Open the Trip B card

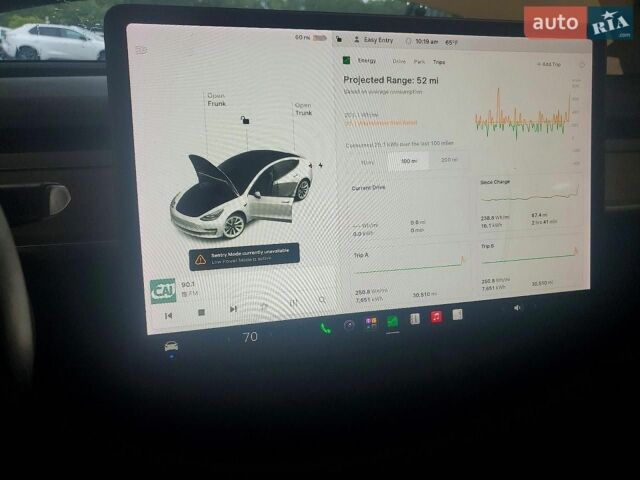coord(529,266)
